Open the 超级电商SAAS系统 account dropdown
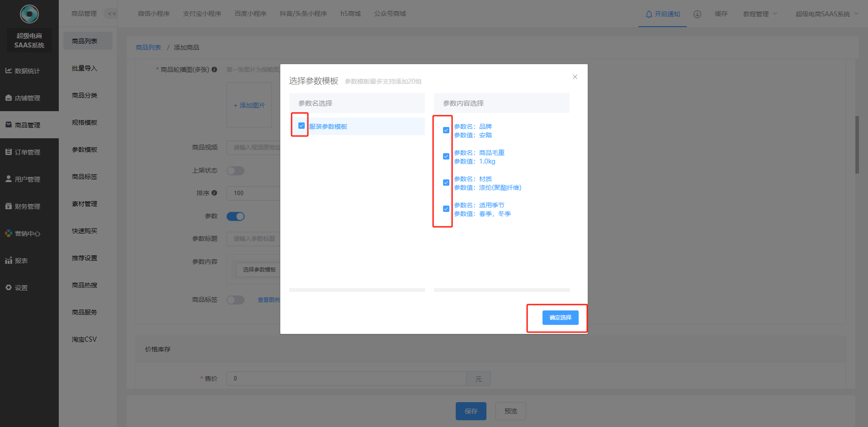This screenshot has height=427, width=868. tap(826, 14)
